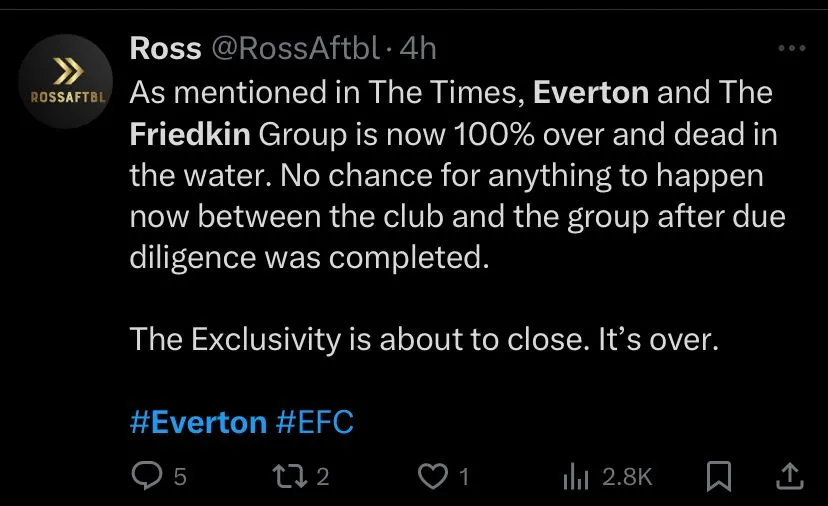Retweet using the repost arrows icon

(291, 477)
